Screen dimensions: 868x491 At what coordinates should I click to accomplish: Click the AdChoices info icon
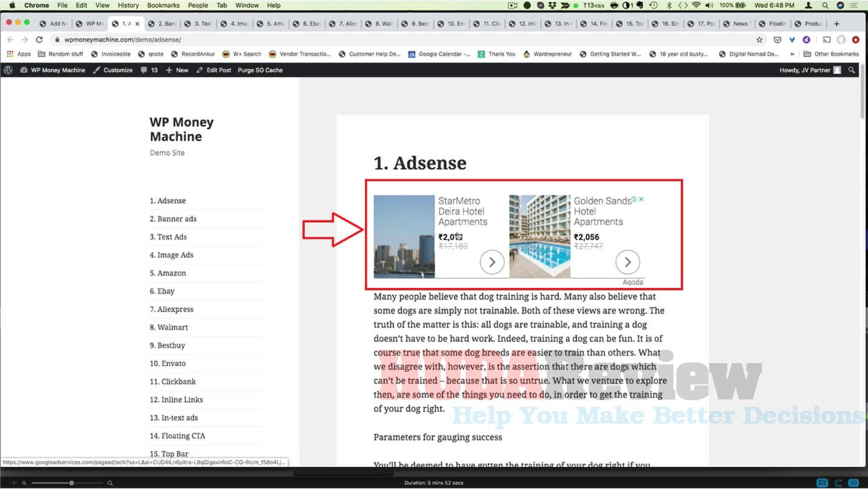click(634, 199)
